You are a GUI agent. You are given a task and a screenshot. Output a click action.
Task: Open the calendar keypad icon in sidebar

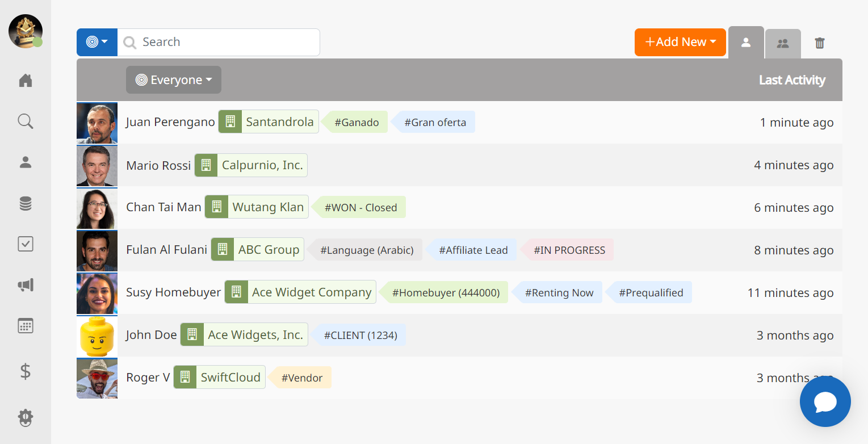point(25,325)
